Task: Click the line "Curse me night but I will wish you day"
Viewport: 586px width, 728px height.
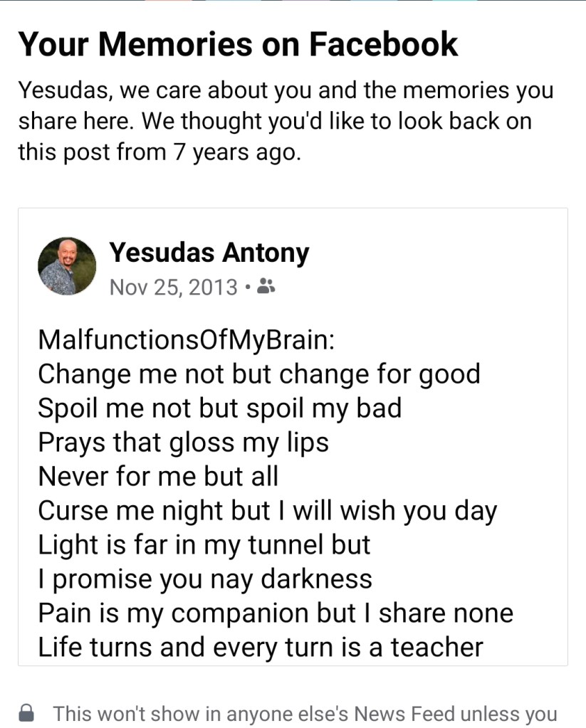Action: tap(267, 510)
